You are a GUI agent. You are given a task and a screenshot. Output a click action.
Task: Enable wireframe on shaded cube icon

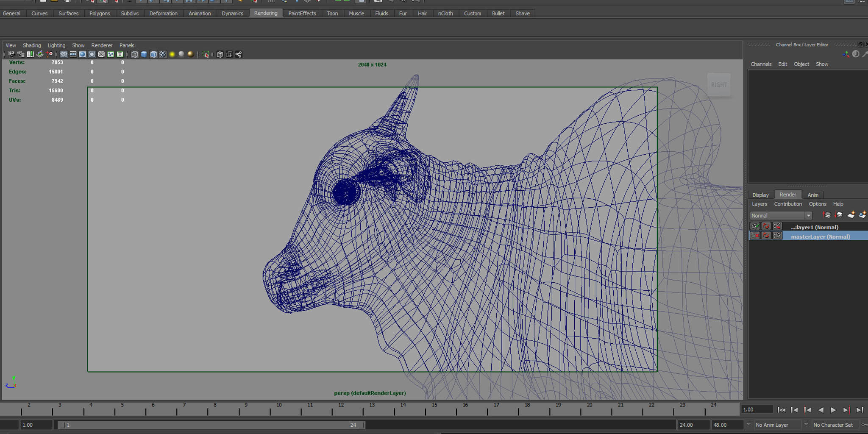153,54
